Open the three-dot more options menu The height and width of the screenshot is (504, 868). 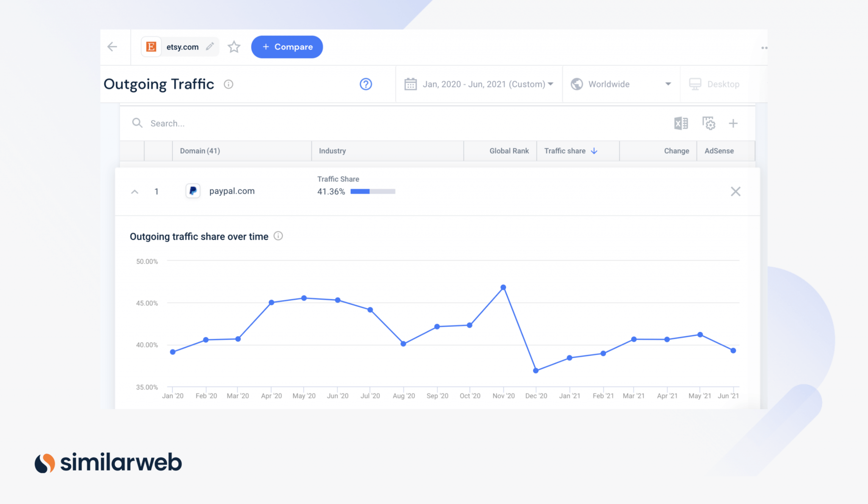point(764,48)
